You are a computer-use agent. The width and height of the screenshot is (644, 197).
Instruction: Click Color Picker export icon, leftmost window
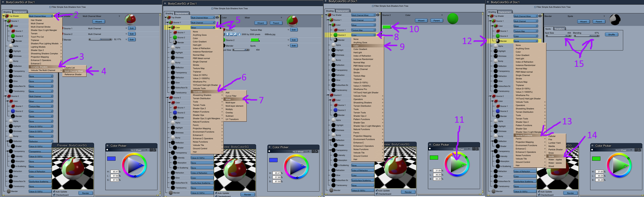[x=155, y=150]
